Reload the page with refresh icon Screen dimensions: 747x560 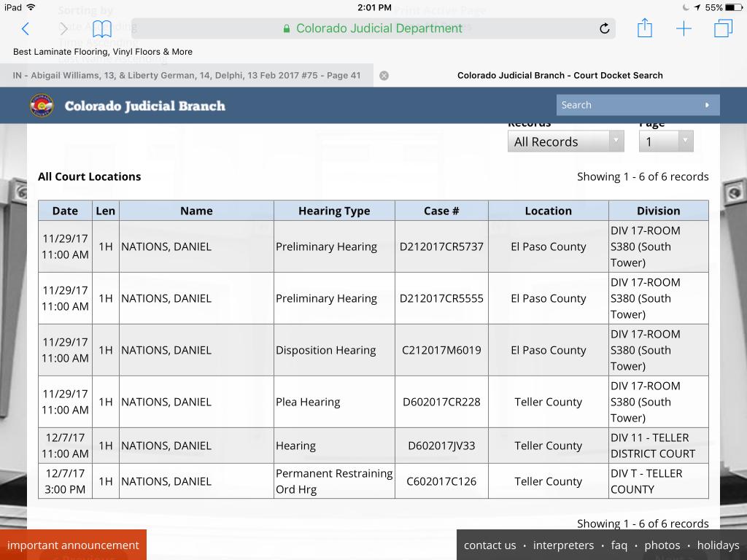click(604, 28)
